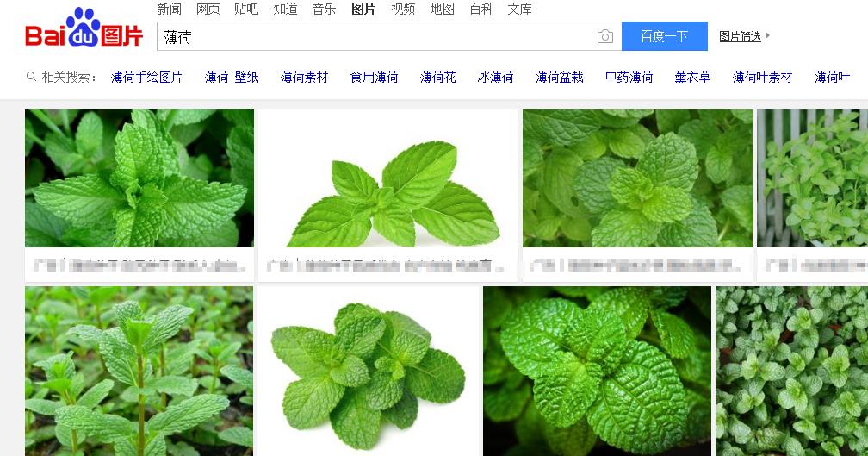Click blurred caption under white-background sprig image
868x456 pixels.
coord(386,265)
